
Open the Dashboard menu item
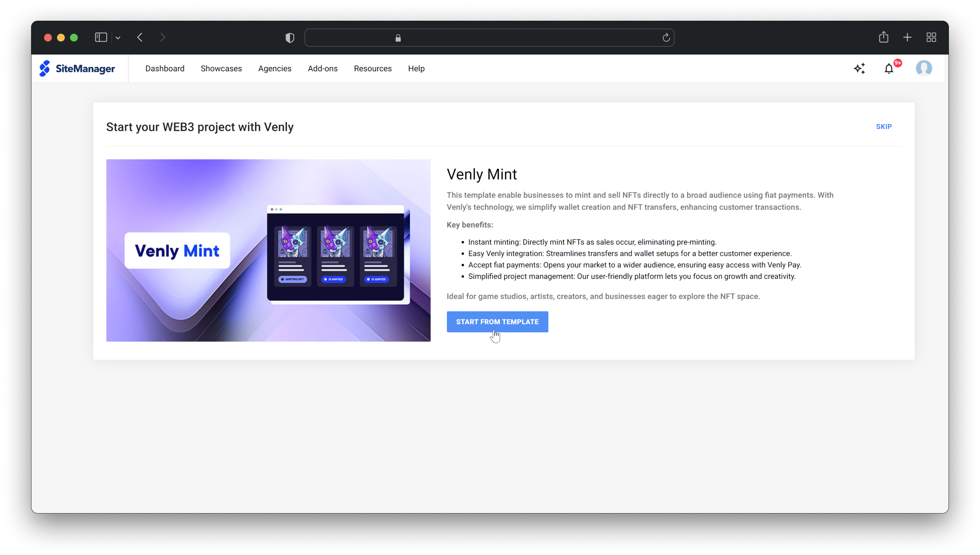(x=165, y=69)
